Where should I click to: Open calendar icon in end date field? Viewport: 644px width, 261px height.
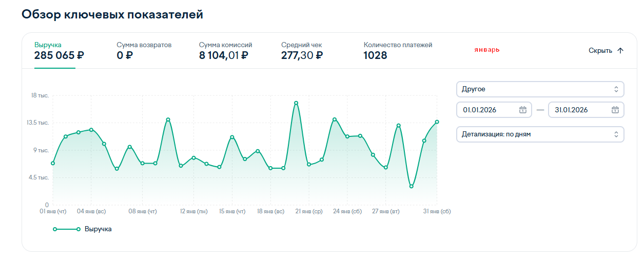coord(615,110)
